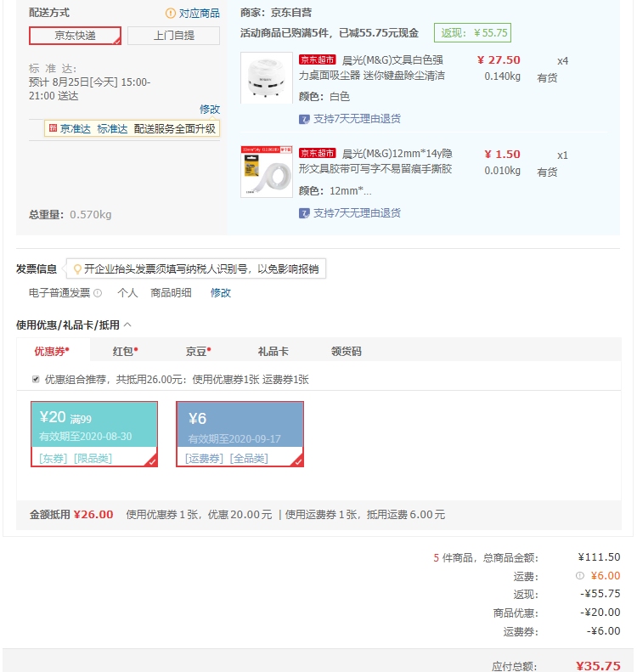This screenshot has width=637, height=672.
Task: Click 京东超市 tag on tape item
Action: (318, 153)
